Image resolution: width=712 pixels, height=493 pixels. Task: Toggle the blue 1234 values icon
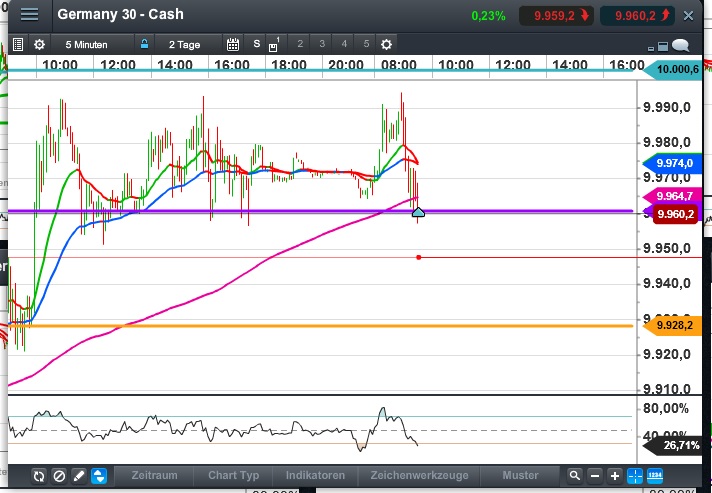point(655,476)
